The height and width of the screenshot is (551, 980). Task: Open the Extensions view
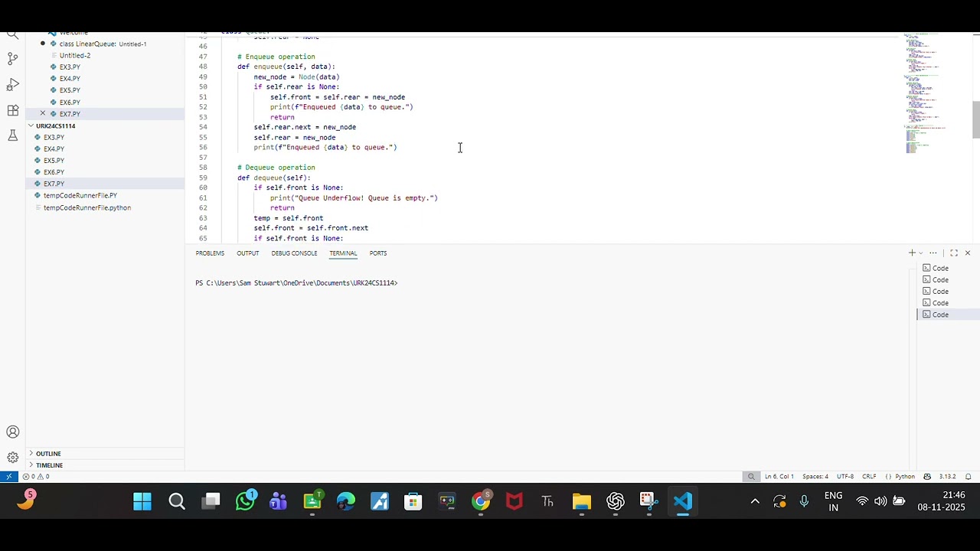(x=12, y=110)
